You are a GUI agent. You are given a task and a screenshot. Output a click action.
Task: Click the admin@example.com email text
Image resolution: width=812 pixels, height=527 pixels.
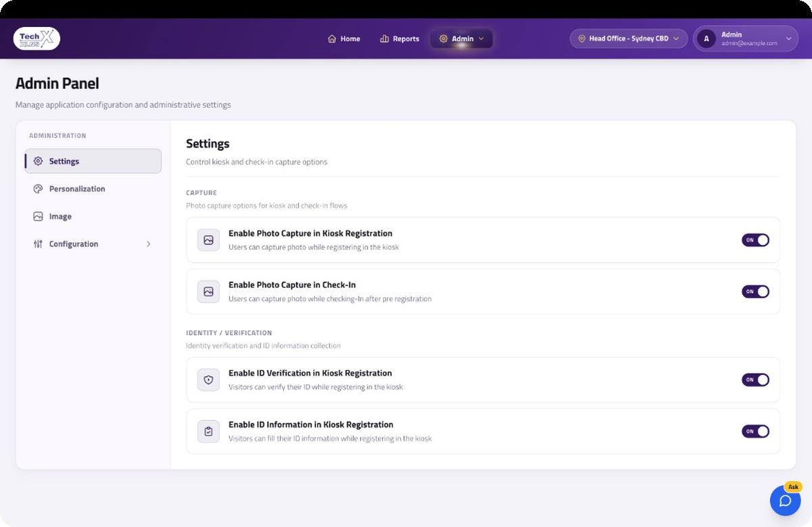click(x=749, y=43)
